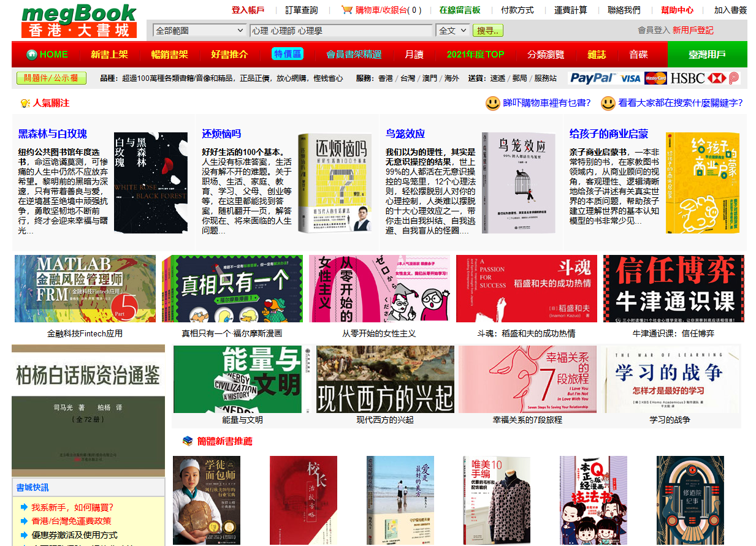
Task: Click the green 臺灣用戶 tab
Action: point(707,55)
